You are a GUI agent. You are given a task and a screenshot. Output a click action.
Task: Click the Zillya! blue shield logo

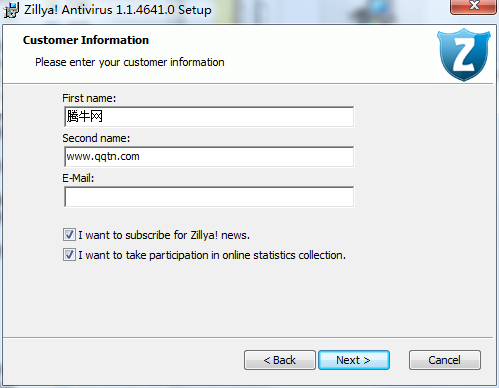click(x=464, y=55)
